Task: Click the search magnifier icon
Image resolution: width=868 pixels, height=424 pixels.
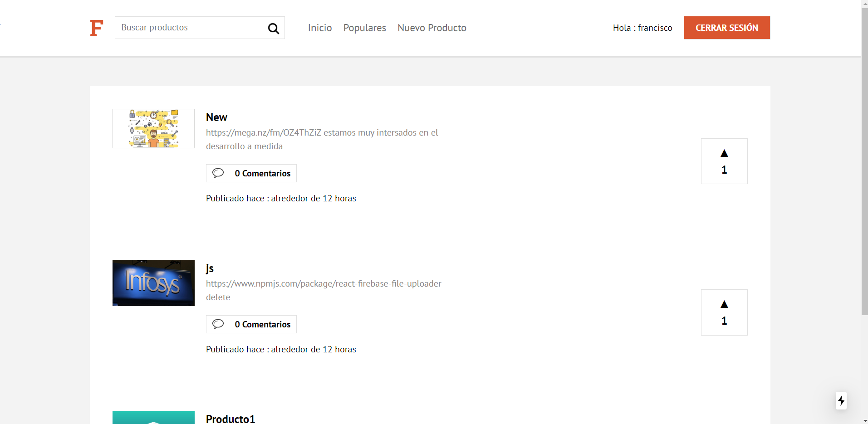Action: pos(273,28)
